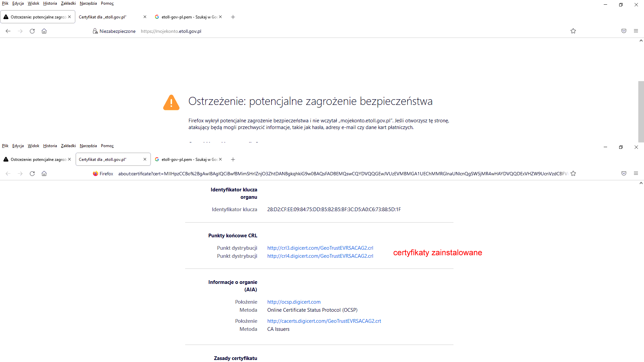The image size is (644, 362).
Task: Open Narzędzia menu in bottom window
Action: (88, 146)
